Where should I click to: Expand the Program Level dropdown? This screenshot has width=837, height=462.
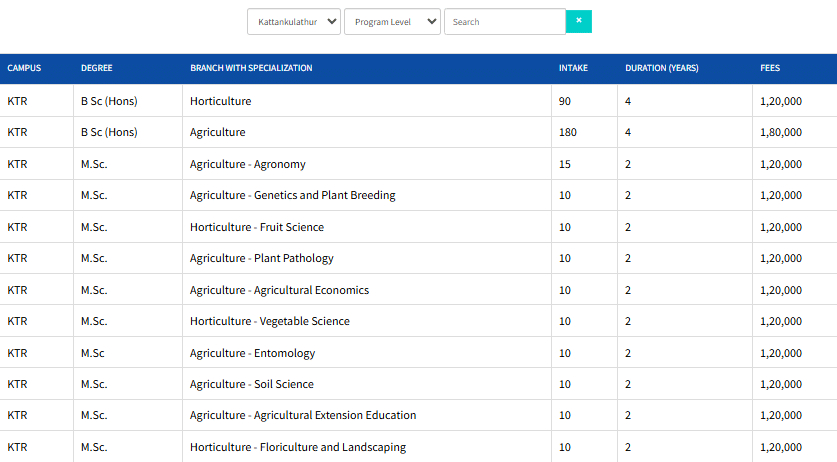(x=392, y=22)
